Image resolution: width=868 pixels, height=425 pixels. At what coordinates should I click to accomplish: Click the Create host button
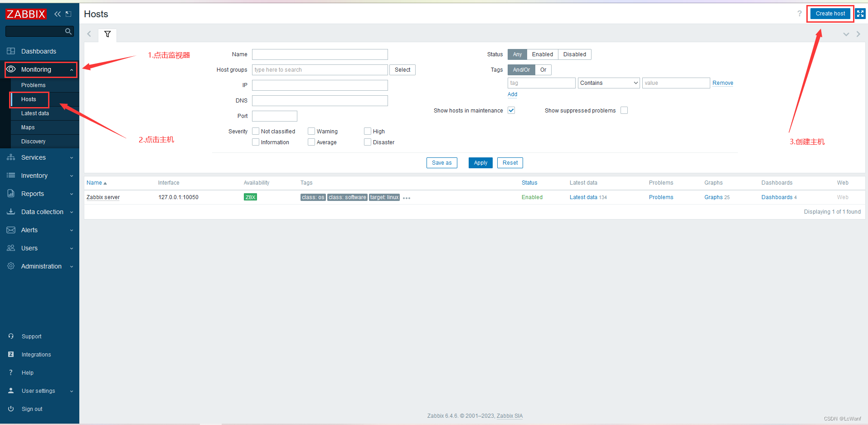(x=830, y=14)
